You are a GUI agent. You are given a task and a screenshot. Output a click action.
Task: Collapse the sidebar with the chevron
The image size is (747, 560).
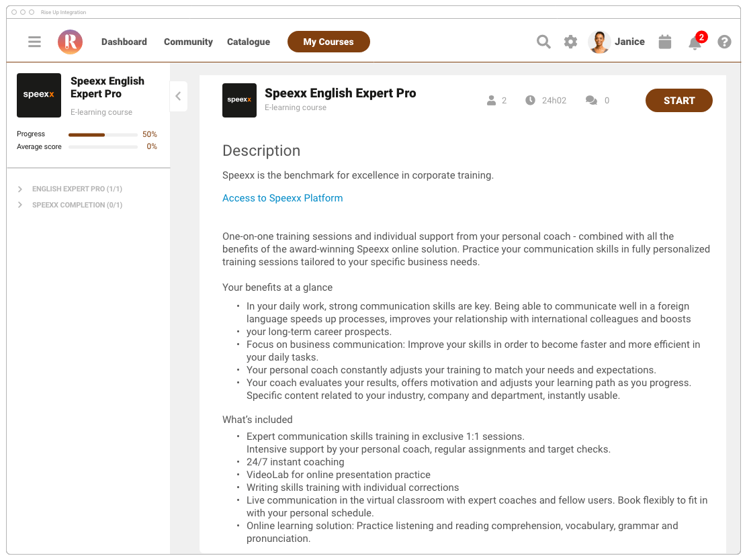click(178, 96)
